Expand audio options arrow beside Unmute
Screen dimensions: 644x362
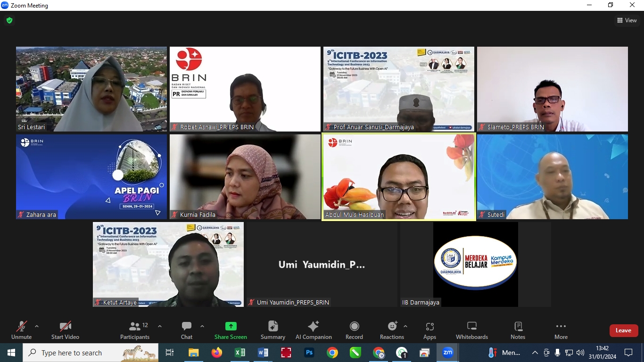37,326
